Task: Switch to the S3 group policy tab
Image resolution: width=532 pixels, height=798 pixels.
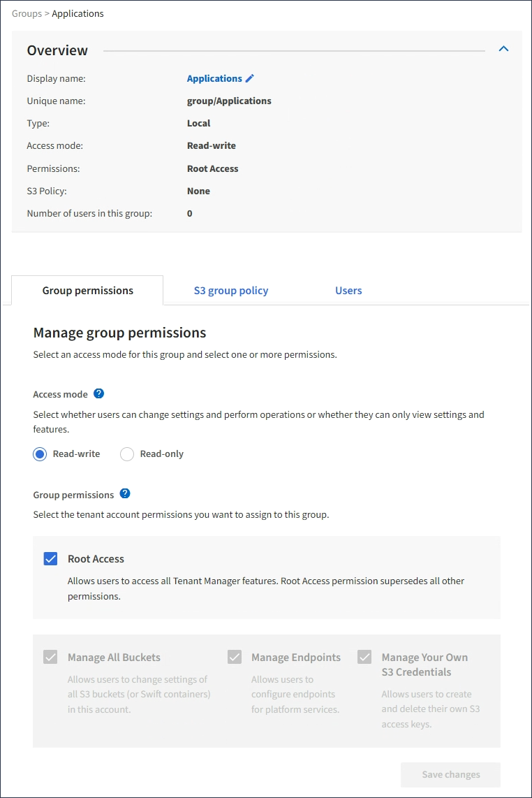Action: click(x=231, y=291)
